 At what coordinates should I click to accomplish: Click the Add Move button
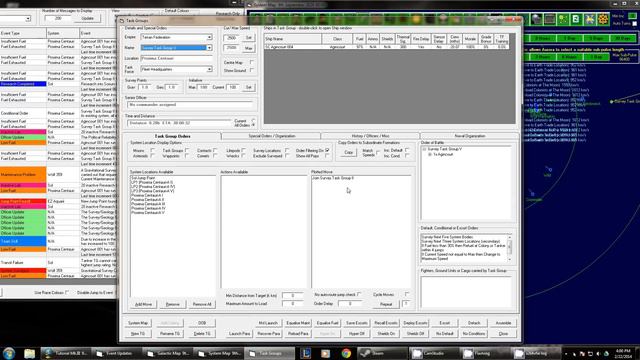[x=143, y=304]
